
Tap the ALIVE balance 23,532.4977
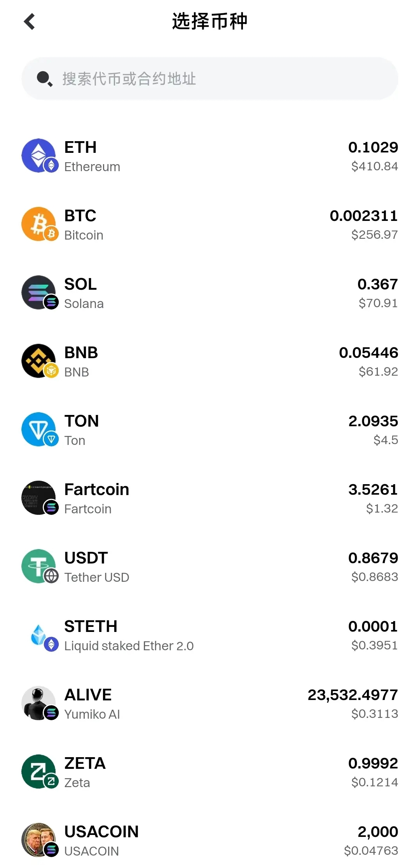tap(353, 695)
